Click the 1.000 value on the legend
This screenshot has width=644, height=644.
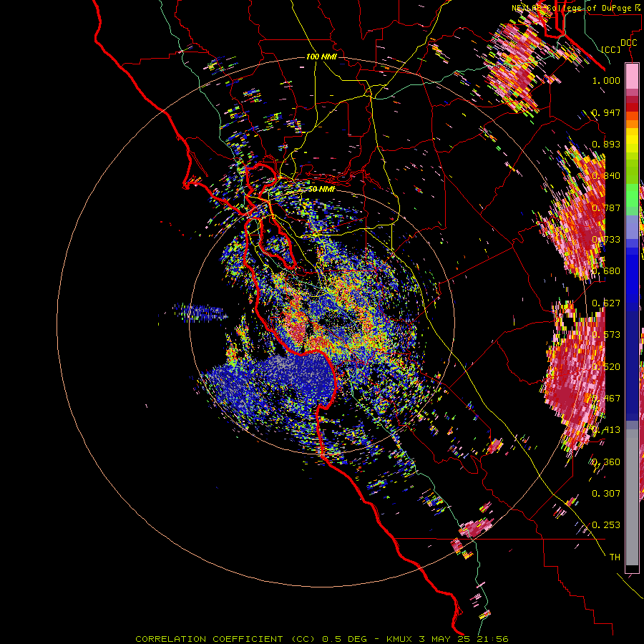[606, 80]
